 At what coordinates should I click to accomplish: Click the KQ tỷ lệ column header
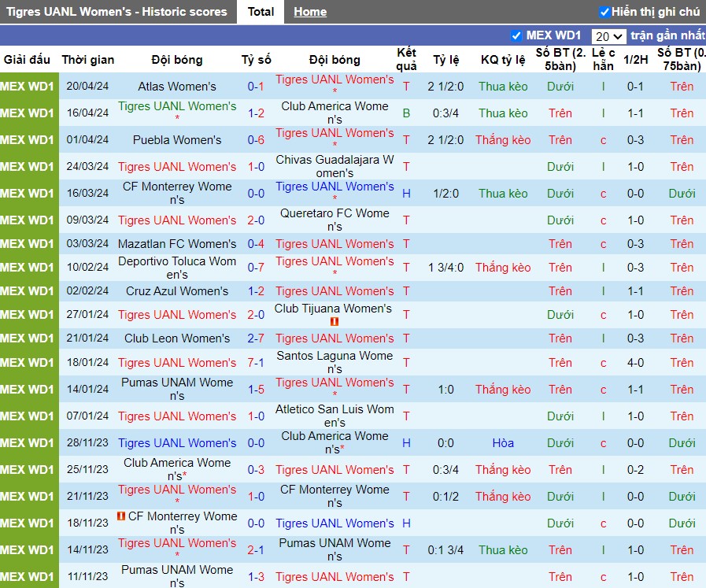tap(503, 60)
